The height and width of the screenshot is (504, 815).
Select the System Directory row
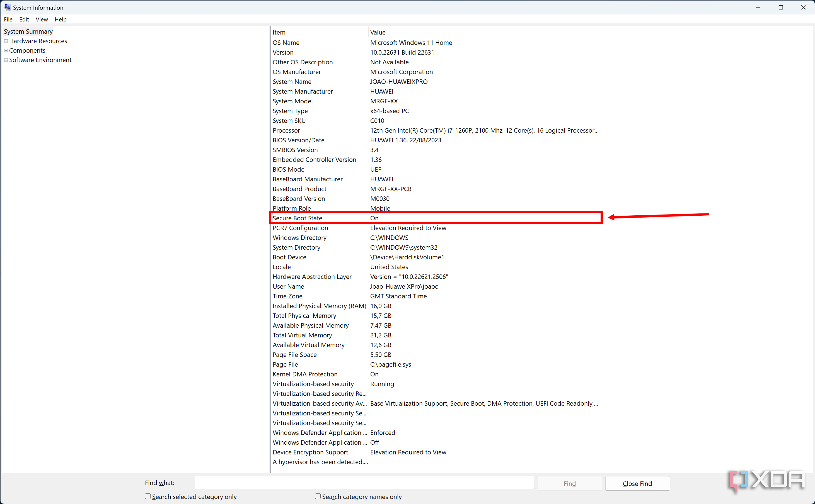click(x=435, y=247)
